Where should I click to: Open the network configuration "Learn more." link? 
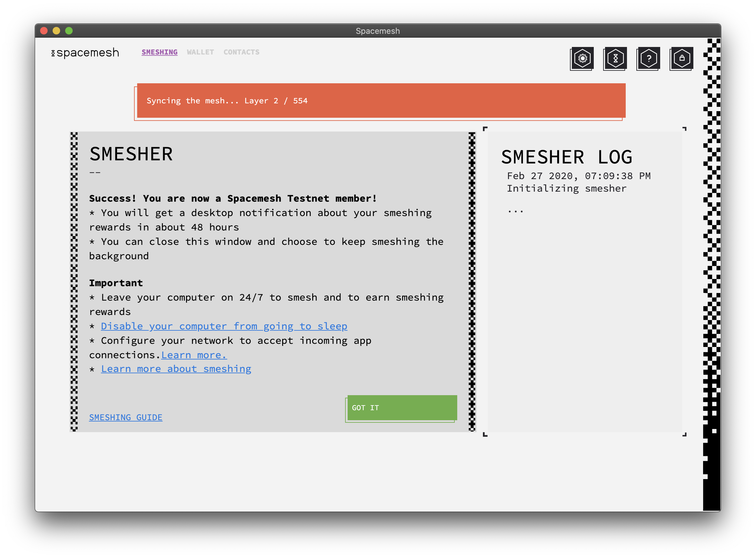pyautogui.click(x=194, y=355)
